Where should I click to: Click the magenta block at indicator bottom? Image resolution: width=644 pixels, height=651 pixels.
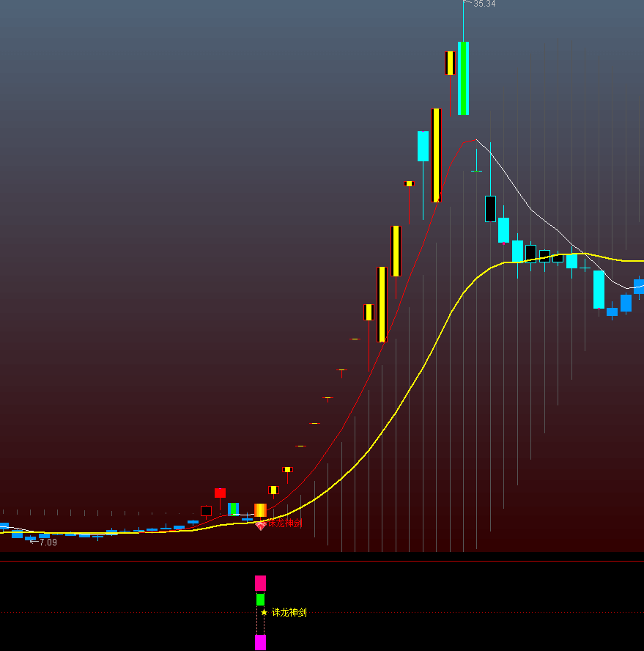260,642
